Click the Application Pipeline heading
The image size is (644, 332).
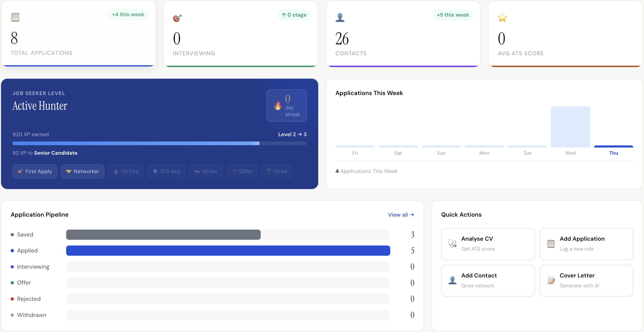tap(40, 215)
